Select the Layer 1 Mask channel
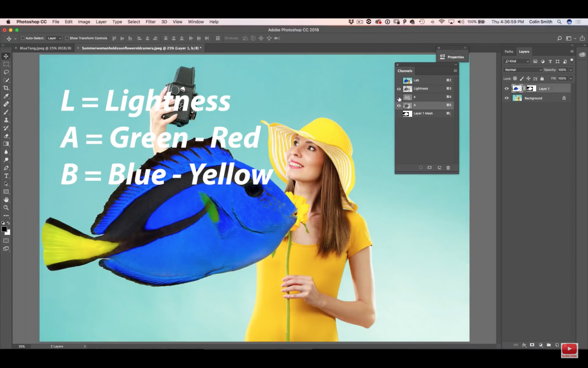Viewport: 588px width, 368px height. [x=423, y=113]
